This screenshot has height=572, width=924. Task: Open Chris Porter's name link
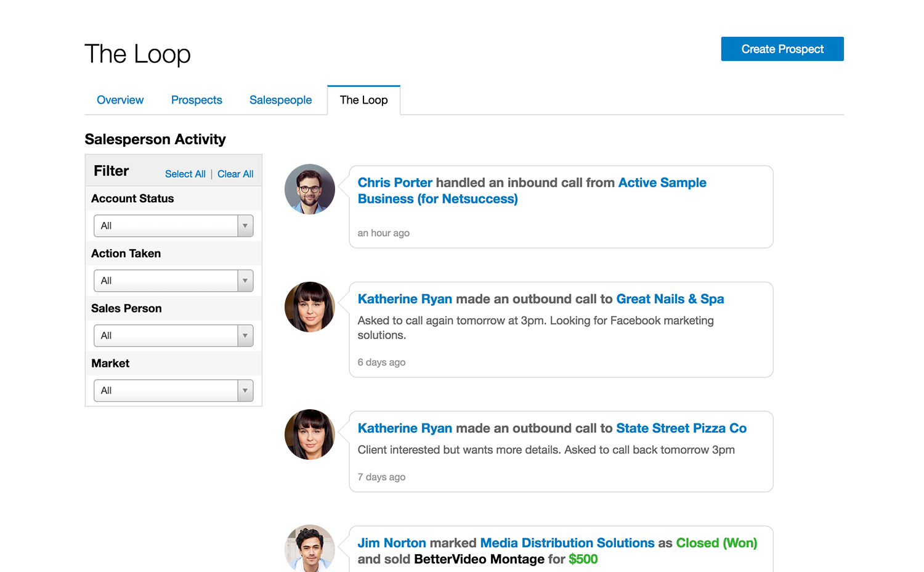pyautogui.click(x=395, y=182)
